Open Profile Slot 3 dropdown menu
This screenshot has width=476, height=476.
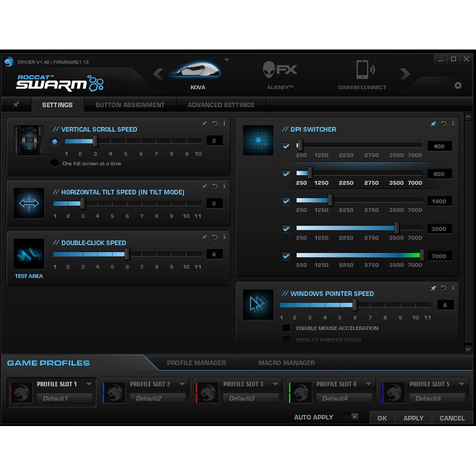point(275,384)
